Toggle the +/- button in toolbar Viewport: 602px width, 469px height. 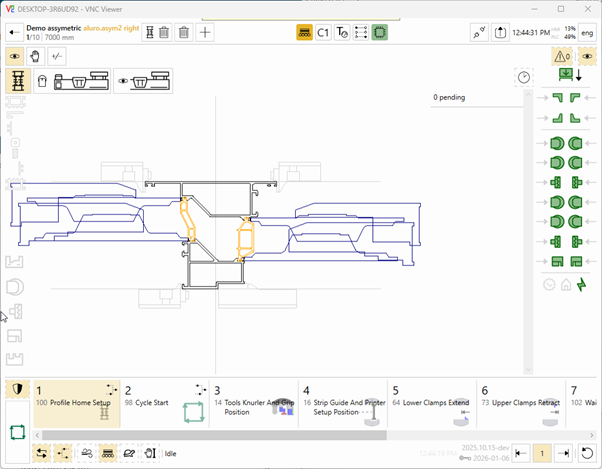[56, 56]
